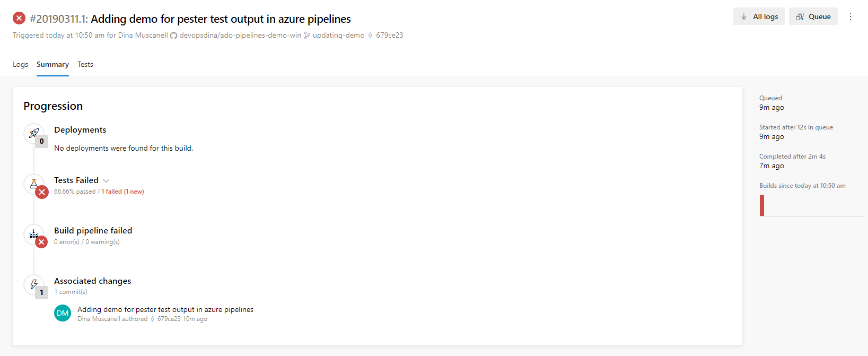Click the Deployments rocket icon
Screen dimensions: 868x356
click(x=34, y=133)
